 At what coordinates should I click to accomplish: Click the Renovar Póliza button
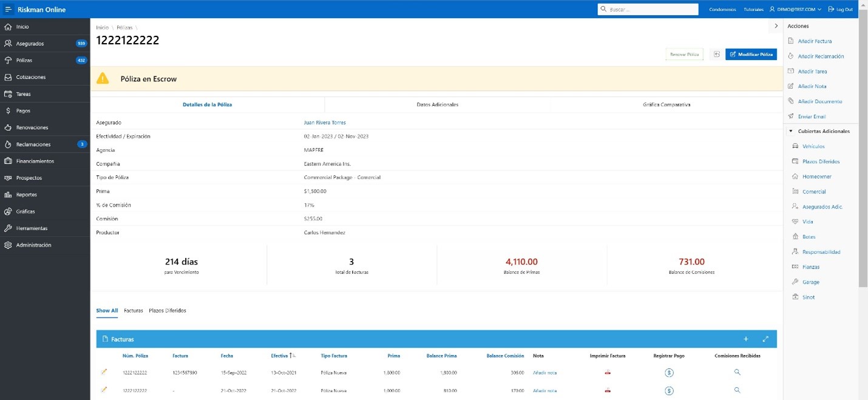tap(684, 54)
